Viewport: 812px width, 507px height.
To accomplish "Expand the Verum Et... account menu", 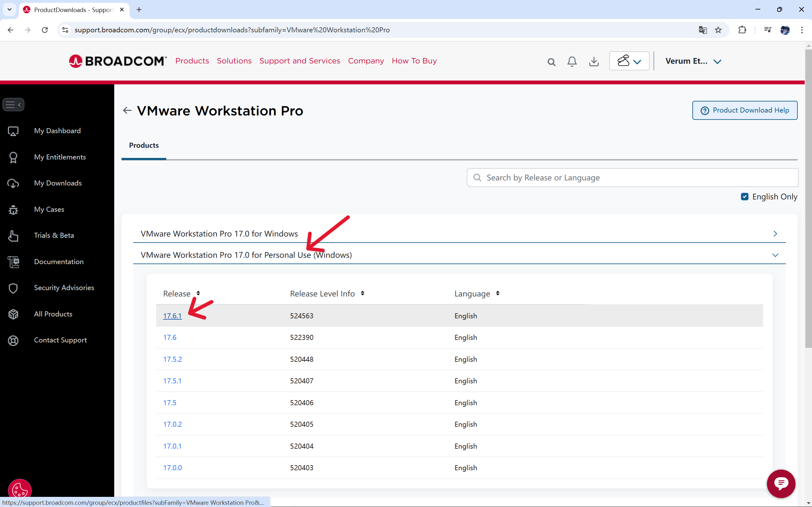I will [693, 61].
